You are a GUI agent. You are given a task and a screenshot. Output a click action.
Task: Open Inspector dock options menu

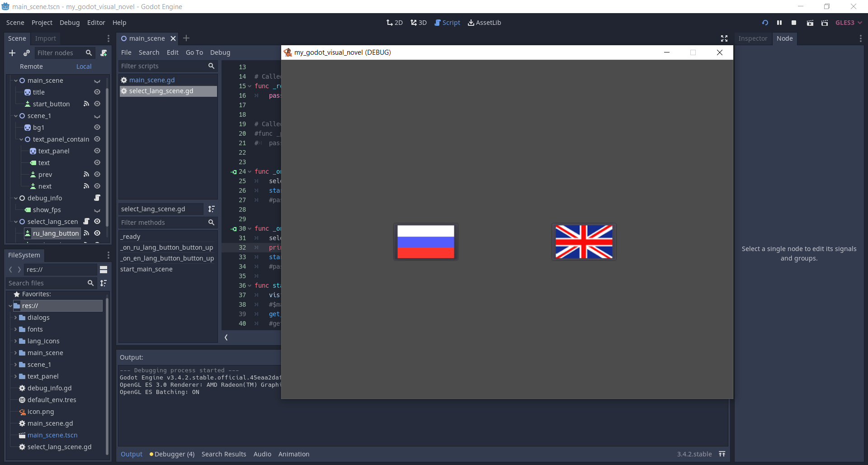coord(860,38)
